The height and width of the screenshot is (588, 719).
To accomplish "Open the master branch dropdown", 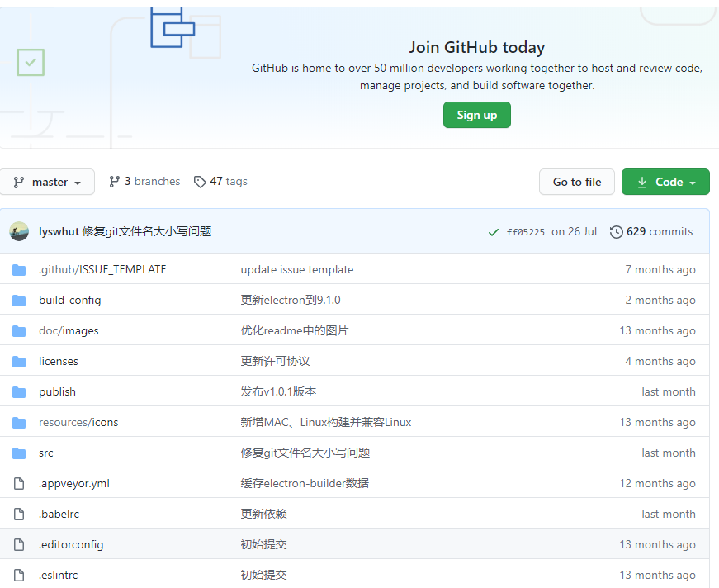I will coord(47,182).
